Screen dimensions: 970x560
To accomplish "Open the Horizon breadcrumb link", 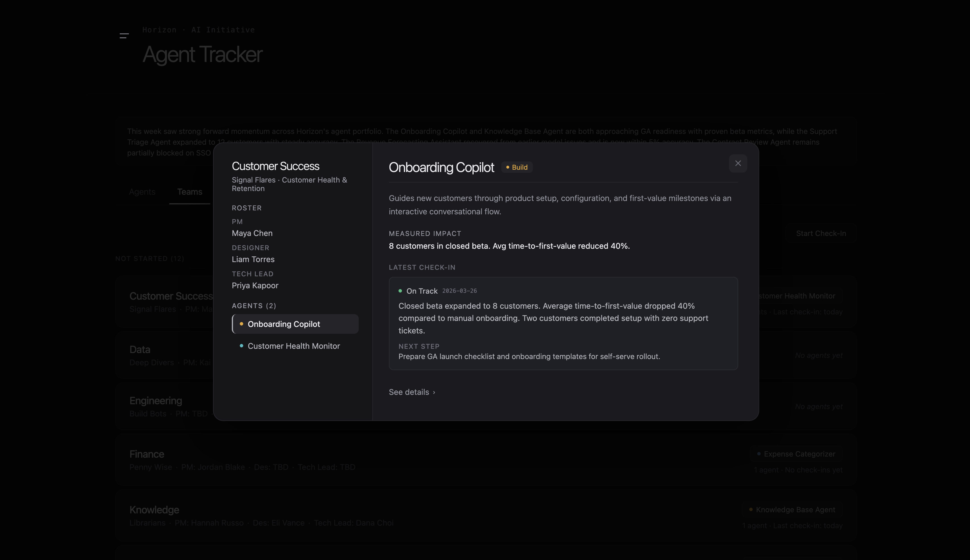I will point(159,30).
